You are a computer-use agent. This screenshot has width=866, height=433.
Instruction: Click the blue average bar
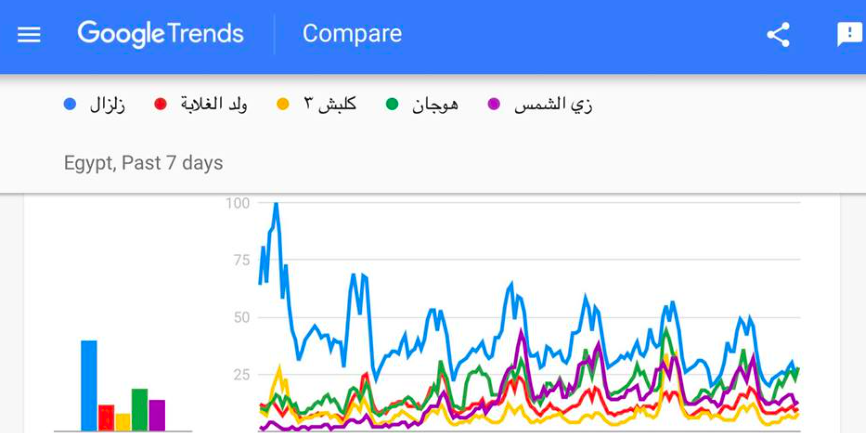(89, 385)
